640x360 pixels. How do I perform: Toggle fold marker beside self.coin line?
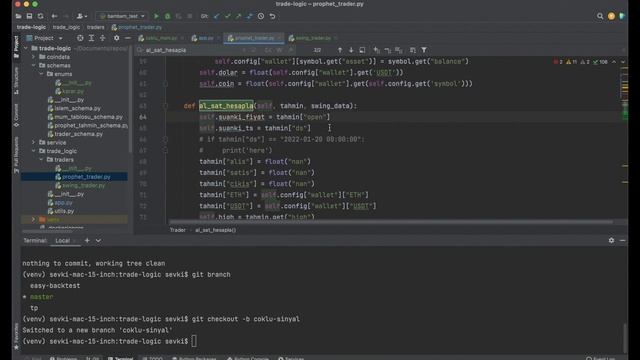[165, 84]
